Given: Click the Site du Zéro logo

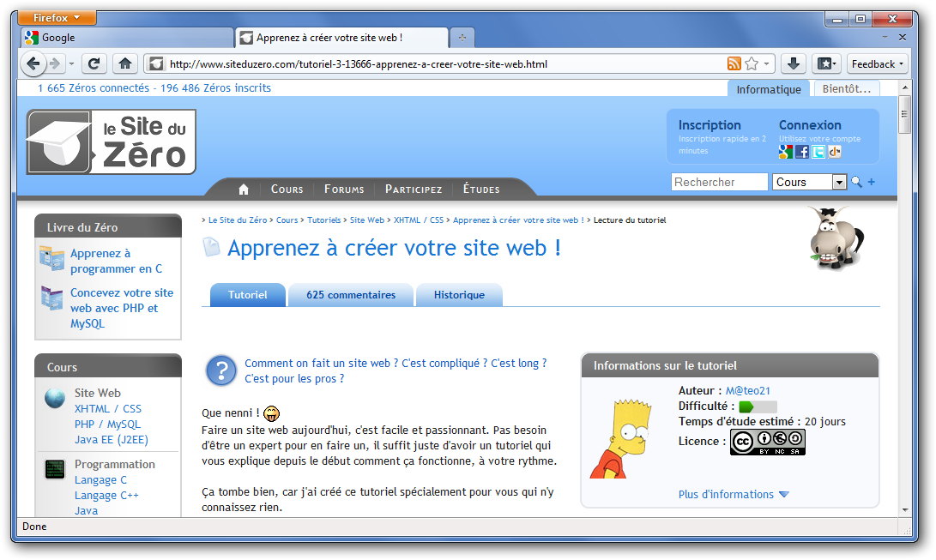Looking at the screenshot, I should pos(111,142).
